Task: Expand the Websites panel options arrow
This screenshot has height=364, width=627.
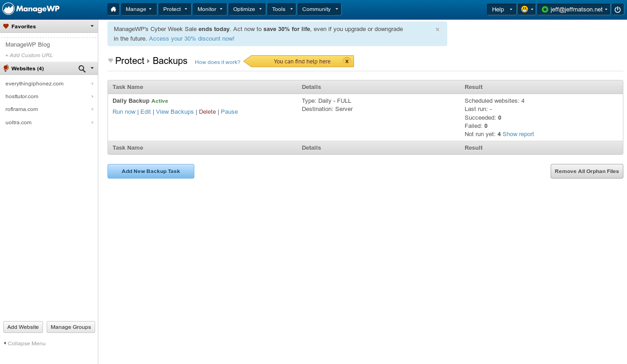Action: coord(92,69)
